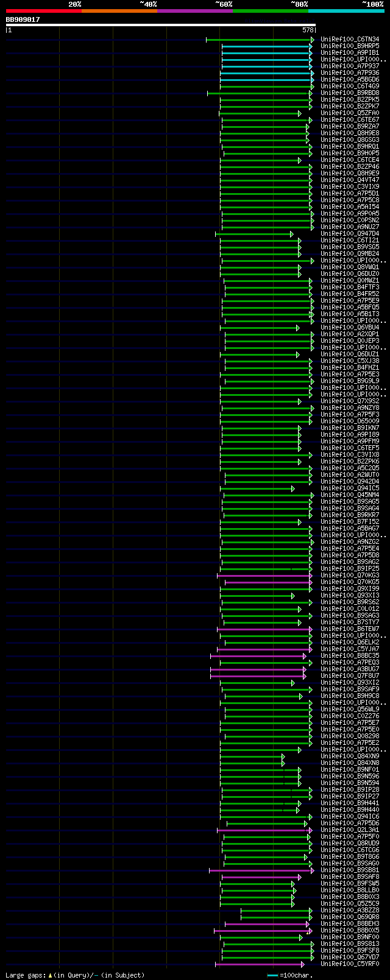Select UniRef100_Q6VBU4 in the hit list
The image size is (390, 980).
tap(350, 328)
